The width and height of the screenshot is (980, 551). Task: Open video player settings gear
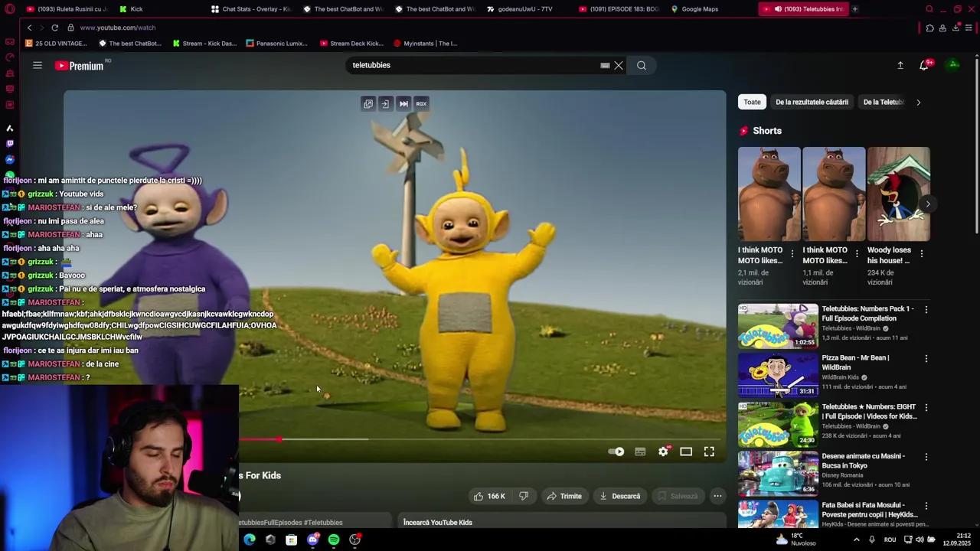663,452
